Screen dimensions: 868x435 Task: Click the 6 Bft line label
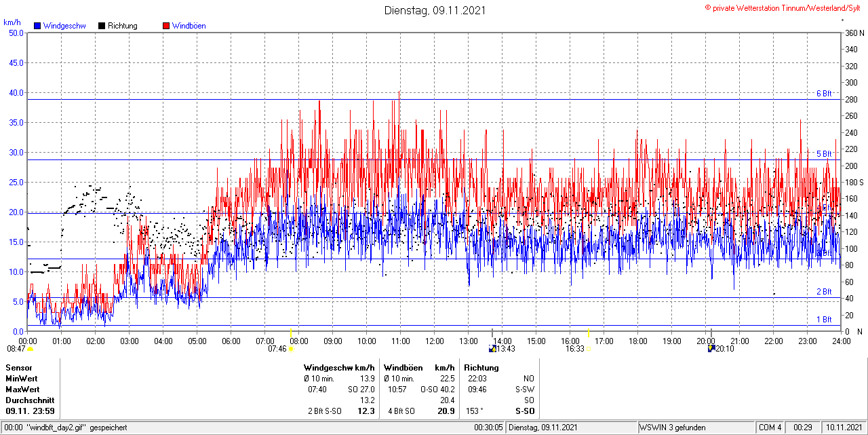tap(823, 94)
